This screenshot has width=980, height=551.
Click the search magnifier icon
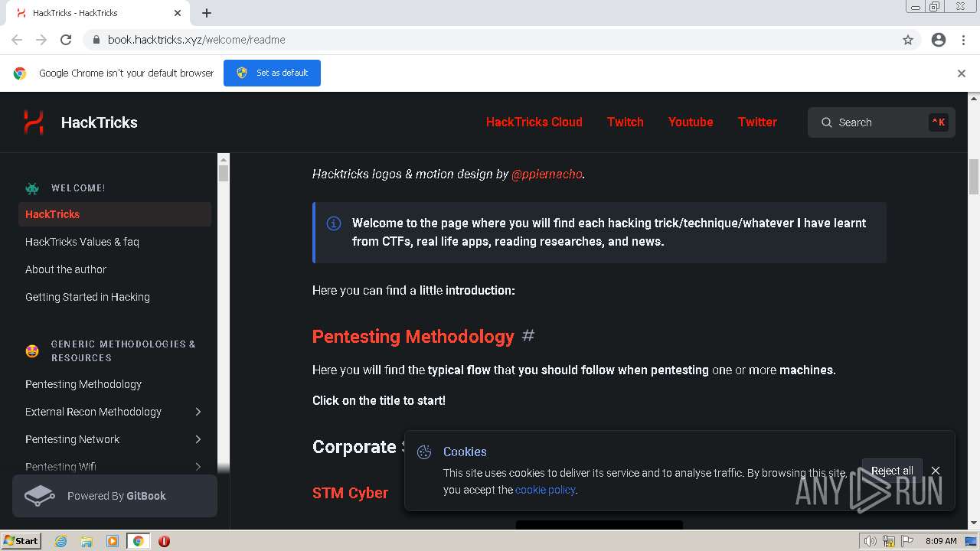pos(827,122)
